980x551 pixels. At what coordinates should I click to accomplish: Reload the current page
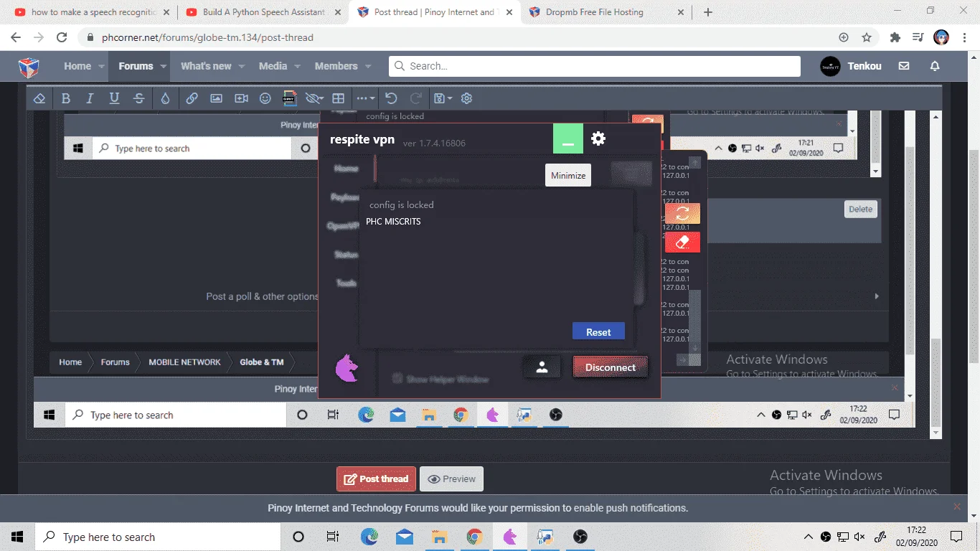(62, 37)
